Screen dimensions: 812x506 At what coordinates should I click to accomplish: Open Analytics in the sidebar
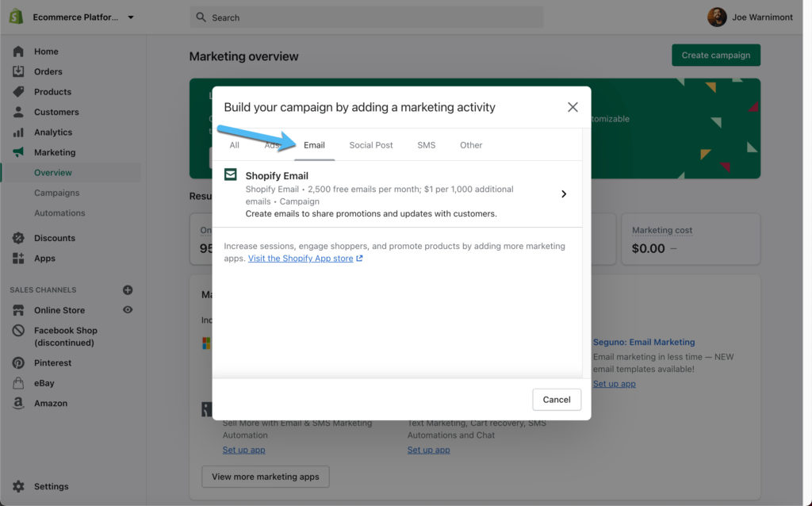[x=53, y=132]
